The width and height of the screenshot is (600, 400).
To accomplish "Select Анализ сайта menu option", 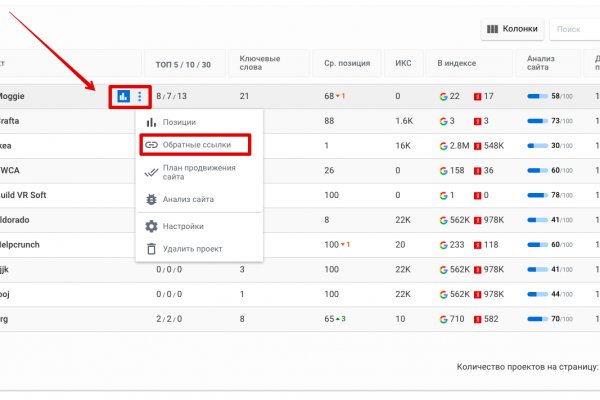I will pyautogui.click(x=187, y=199).
